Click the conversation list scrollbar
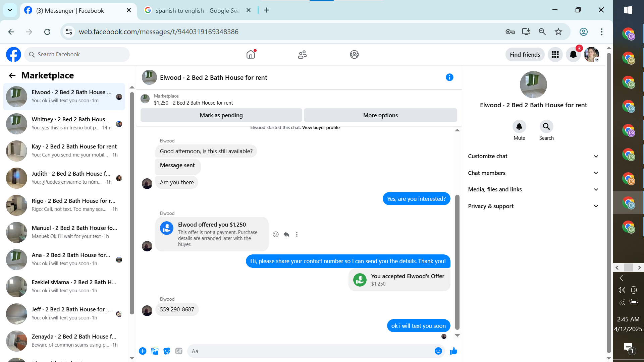644x362 pixels. pyautogui.click(x=132, y=203)
